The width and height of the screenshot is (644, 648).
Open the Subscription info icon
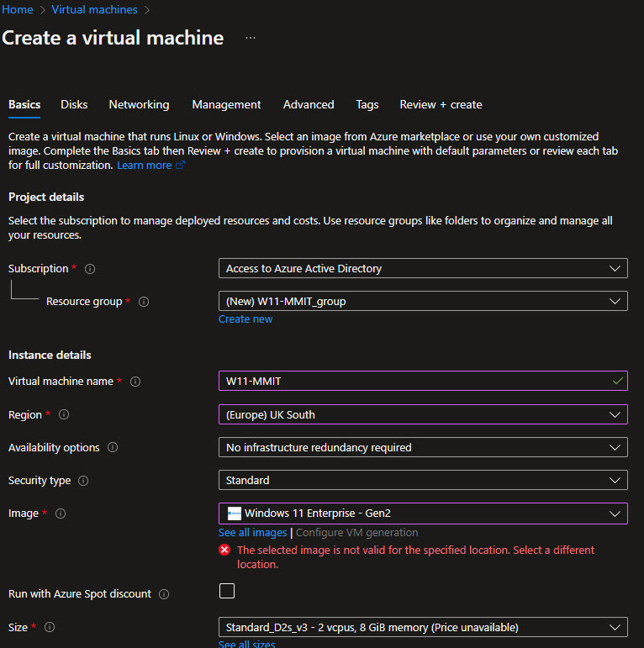tap(90, 269)
